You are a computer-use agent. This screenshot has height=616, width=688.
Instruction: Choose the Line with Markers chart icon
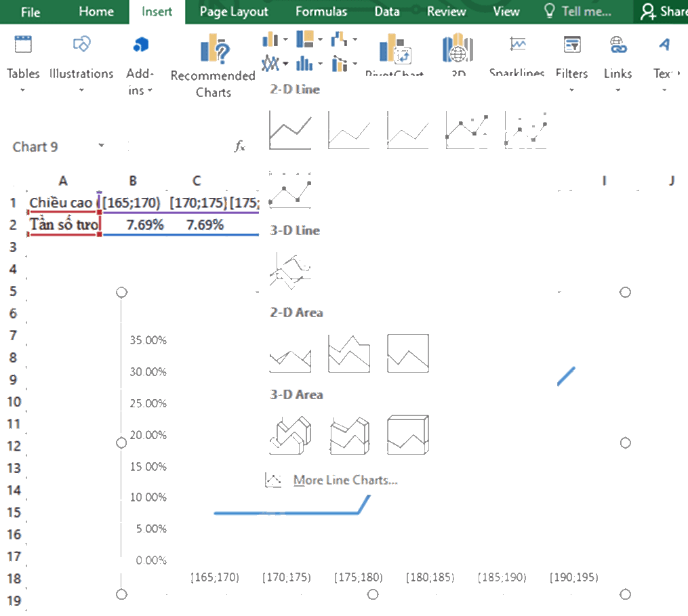click(x=466, y=130)
